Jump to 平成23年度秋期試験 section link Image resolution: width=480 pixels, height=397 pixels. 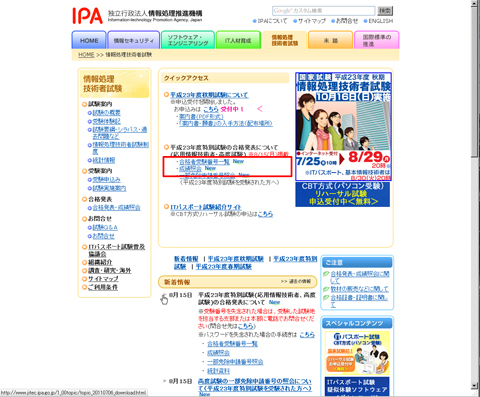click(236, 259)
